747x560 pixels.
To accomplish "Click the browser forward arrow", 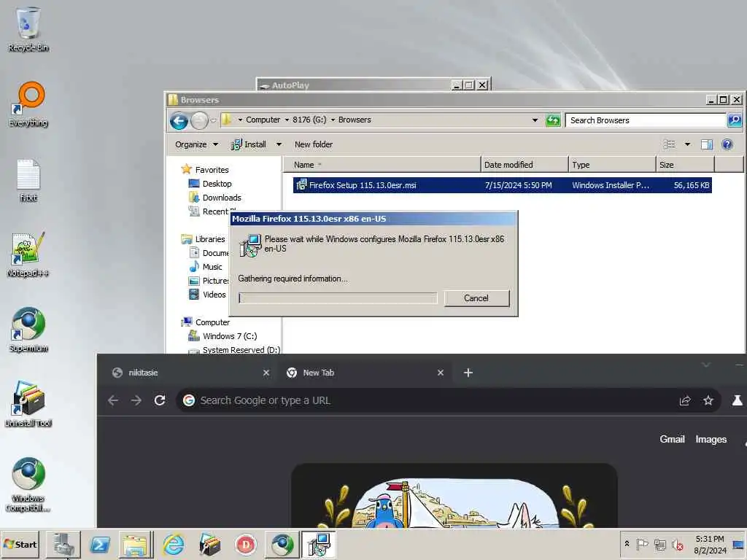I will click(136, 400).
